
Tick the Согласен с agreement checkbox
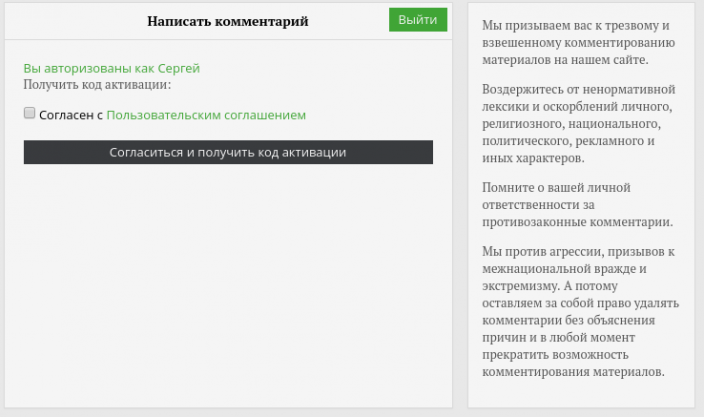click(29, 114)
